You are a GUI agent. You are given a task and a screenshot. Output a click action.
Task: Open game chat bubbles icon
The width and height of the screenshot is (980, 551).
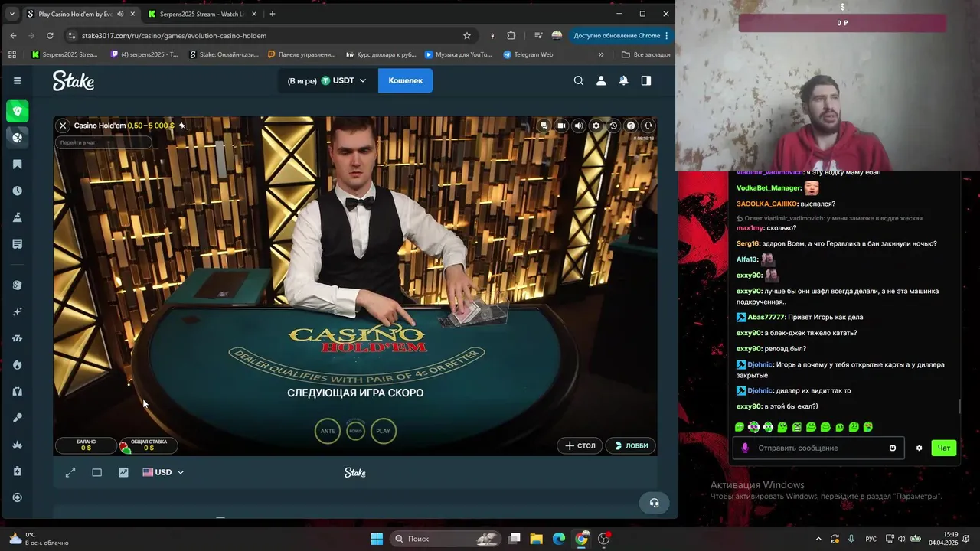pos(544,126)
